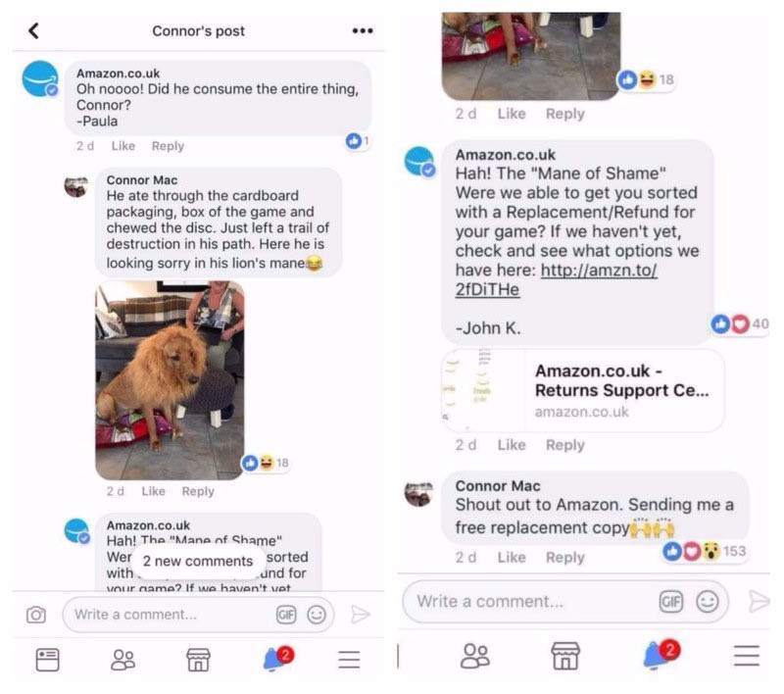Open Connor Mac's profile name in left comment
Image resolution: width=784 pixels, height=694 pixels.
[x=142, y=180]
